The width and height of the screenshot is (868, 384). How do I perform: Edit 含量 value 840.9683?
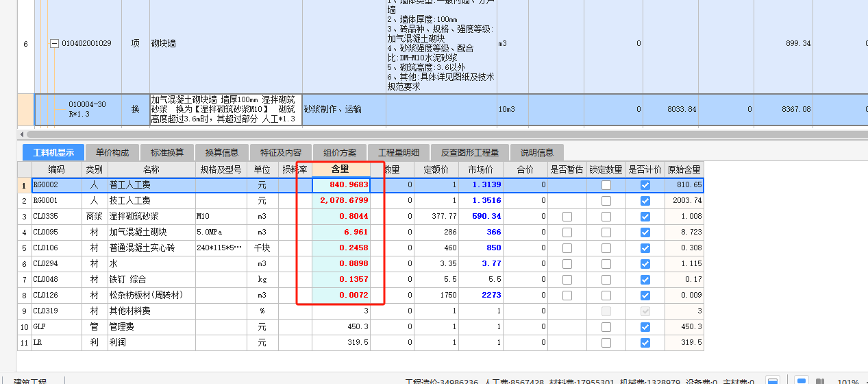pos(341,185)
